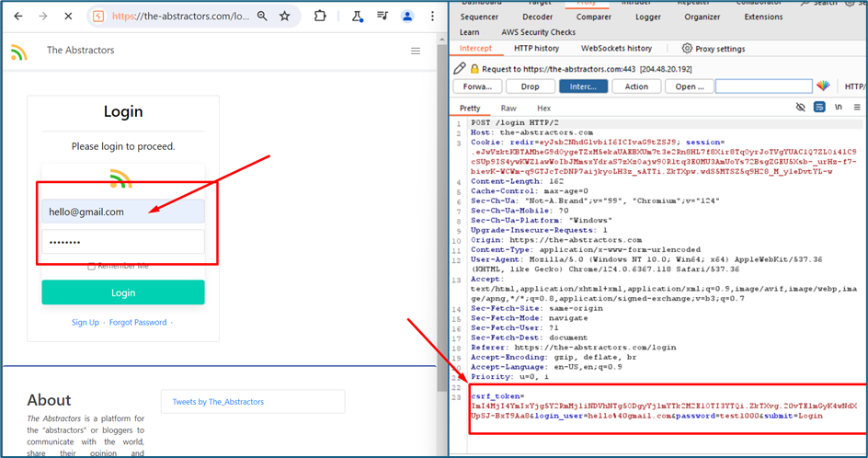This screenshot has width=868, height=458.
Task: Click the Accept-Language header line
Action: 546,367
